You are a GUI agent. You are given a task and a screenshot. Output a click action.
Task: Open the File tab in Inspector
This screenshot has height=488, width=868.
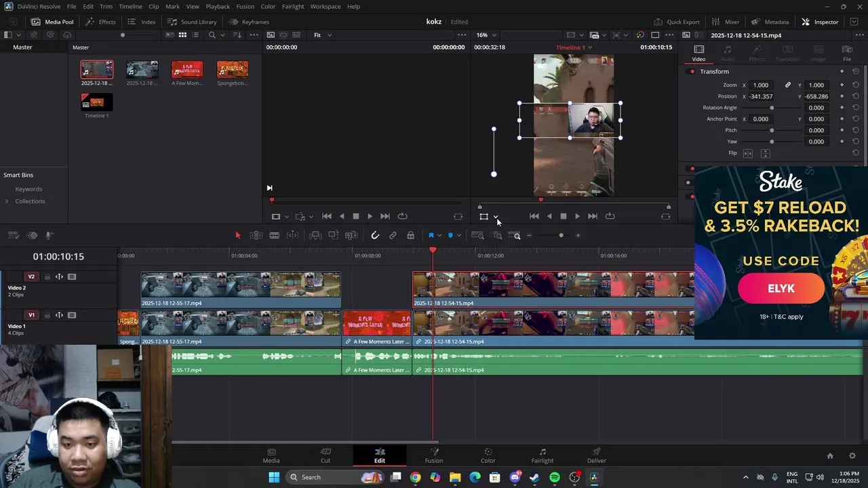tap(847, 53)
